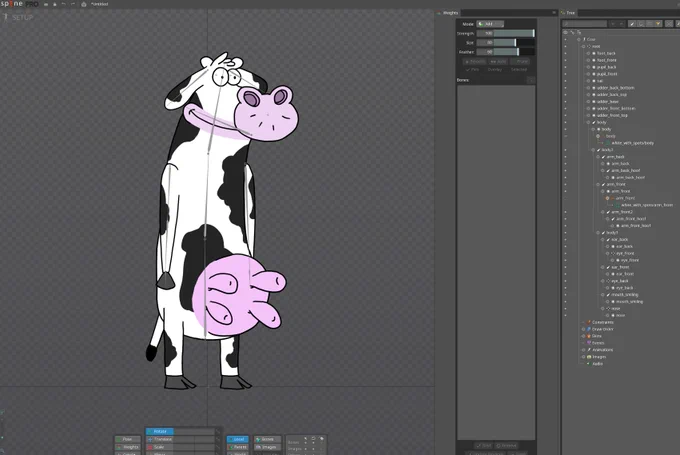Toggle the Overlay checkbox in Weights panel
The width and height of the screenshot is (680, 455).
494,69
